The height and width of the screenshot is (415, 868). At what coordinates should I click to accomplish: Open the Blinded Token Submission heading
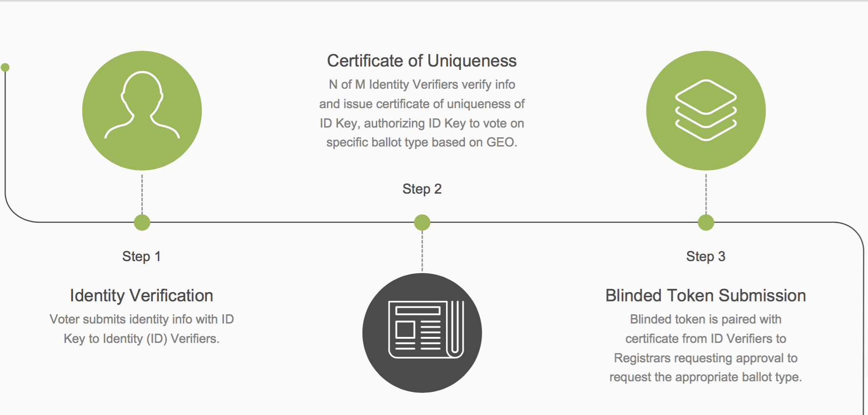coord(705,296)
